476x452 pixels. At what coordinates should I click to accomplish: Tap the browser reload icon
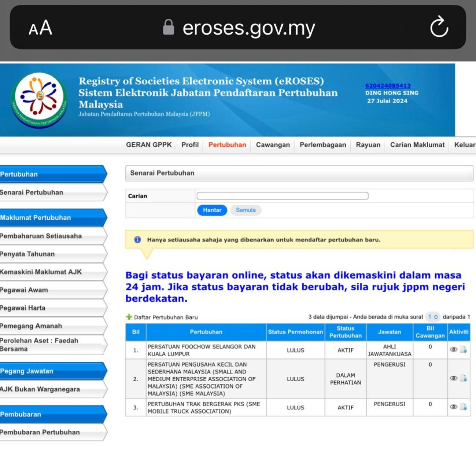coord(439,27)
